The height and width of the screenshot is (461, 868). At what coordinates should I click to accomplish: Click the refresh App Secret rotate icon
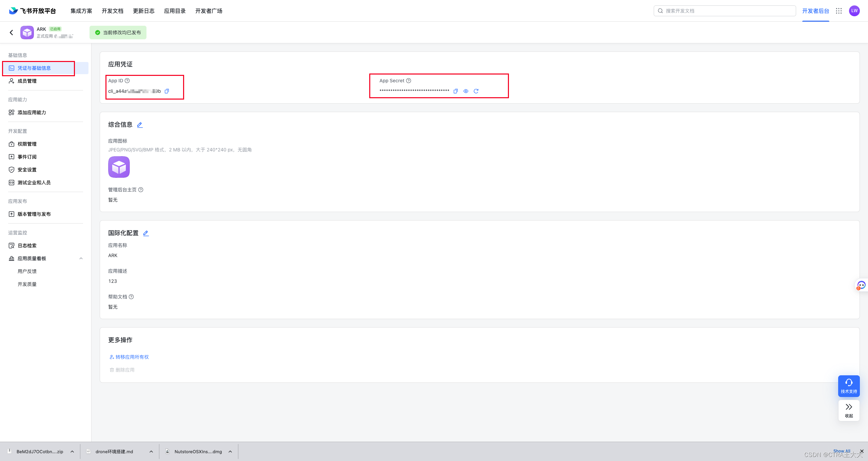click(476, 91)
